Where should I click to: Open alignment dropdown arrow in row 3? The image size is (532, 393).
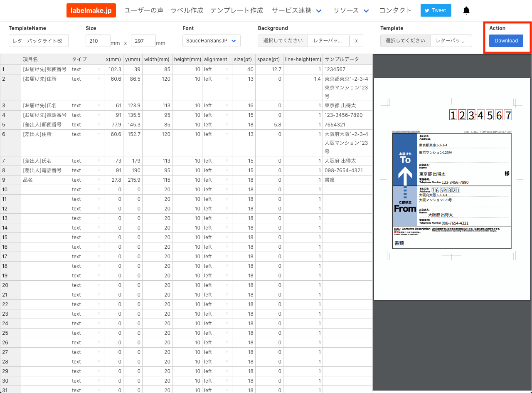227,106
